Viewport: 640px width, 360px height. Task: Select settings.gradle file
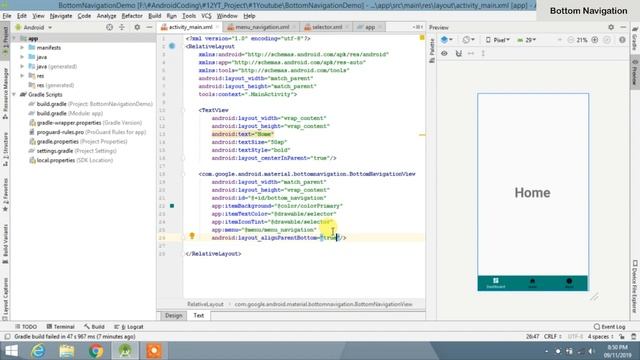72,151
